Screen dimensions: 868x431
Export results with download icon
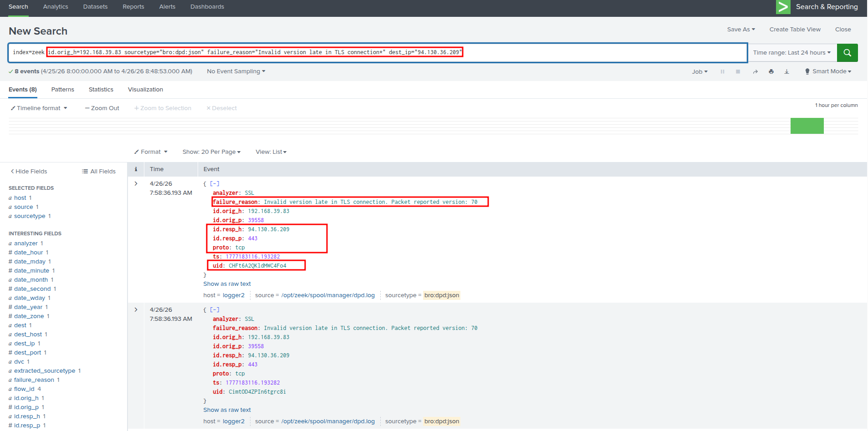pos(786,71)
